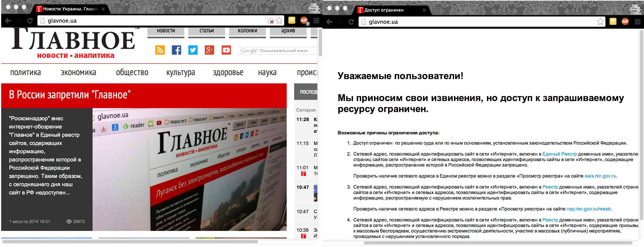Open the Google+ icon on Главное page
This screenshot has width=644, height=247.
(209, 50)
